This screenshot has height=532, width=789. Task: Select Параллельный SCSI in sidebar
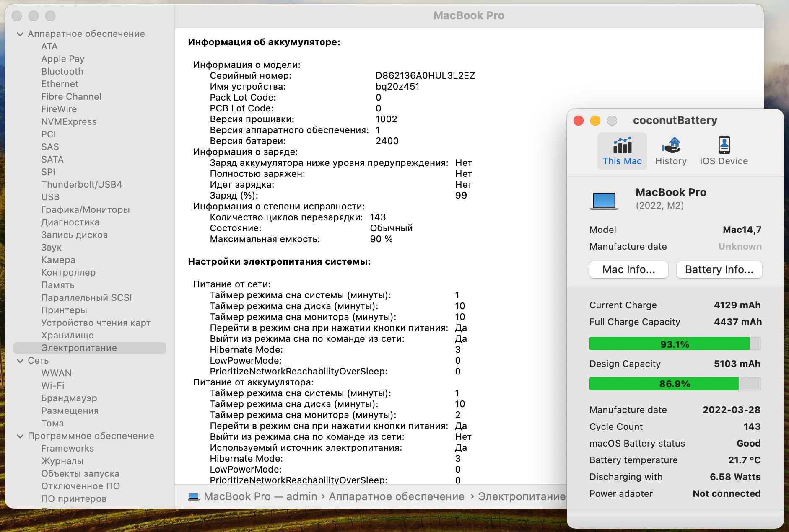(86, 298)
